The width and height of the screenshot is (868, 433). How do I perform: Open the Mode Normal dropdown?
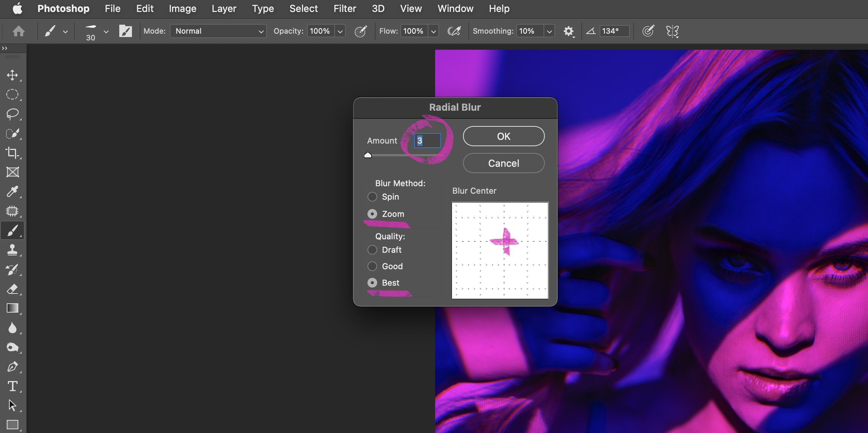218,31
